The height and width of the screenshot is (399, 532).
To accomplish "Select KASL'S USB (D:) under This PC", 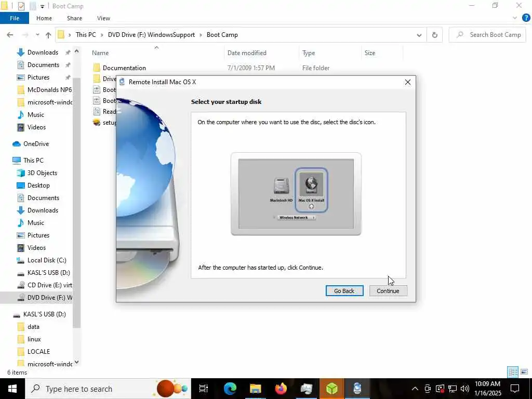I will pos(48,272).
